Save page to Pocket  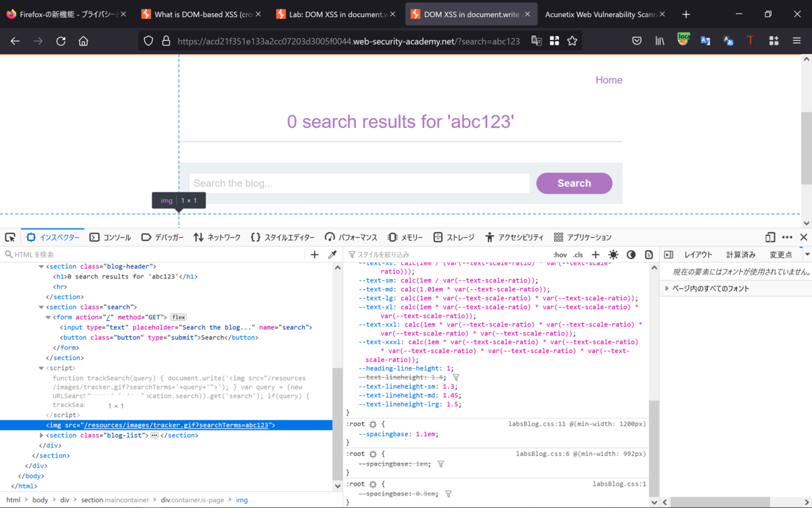637,41
